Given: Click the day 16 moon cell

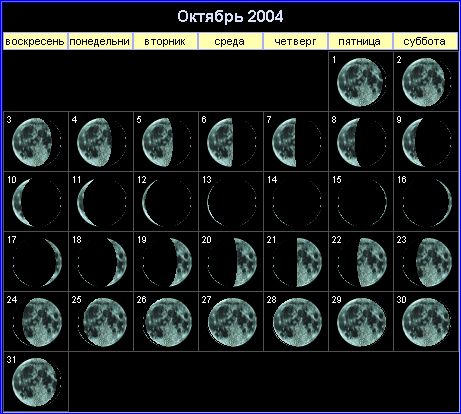Looking at the screenshot, I should [427, 202].
